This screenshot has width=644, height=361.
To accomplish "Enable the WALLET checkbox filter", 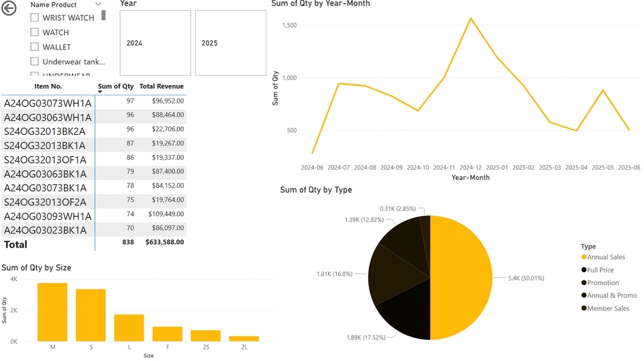I will click(34, 47).
